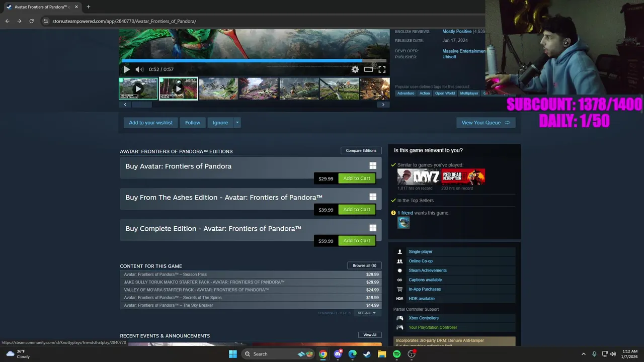Click Windows icon on Complete Edition row
Screen dimensions: 644x362
click(373, 228)
